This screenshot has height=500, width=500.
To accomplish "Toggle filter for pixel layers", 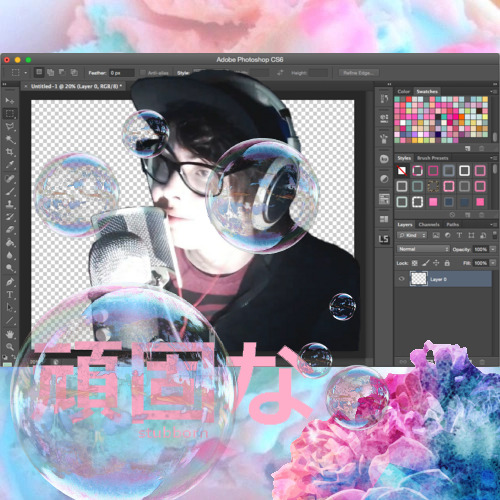I will pyautogui.click(x=436, y=235).
